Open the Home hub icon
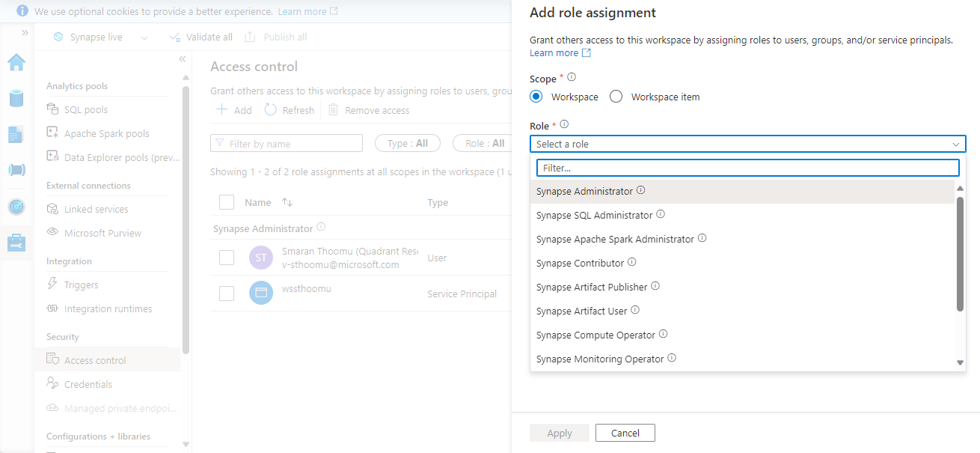The width and height of the screenshot is (980, 453). tap(16, 62)
